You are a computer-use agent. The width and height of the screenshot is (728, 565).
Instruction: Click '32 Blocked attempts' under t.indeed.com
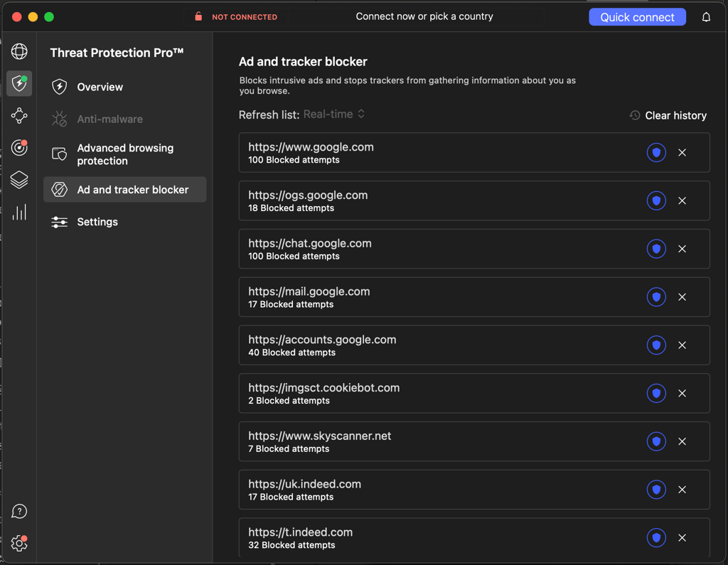pyautogui.click(x=291, y=545)
